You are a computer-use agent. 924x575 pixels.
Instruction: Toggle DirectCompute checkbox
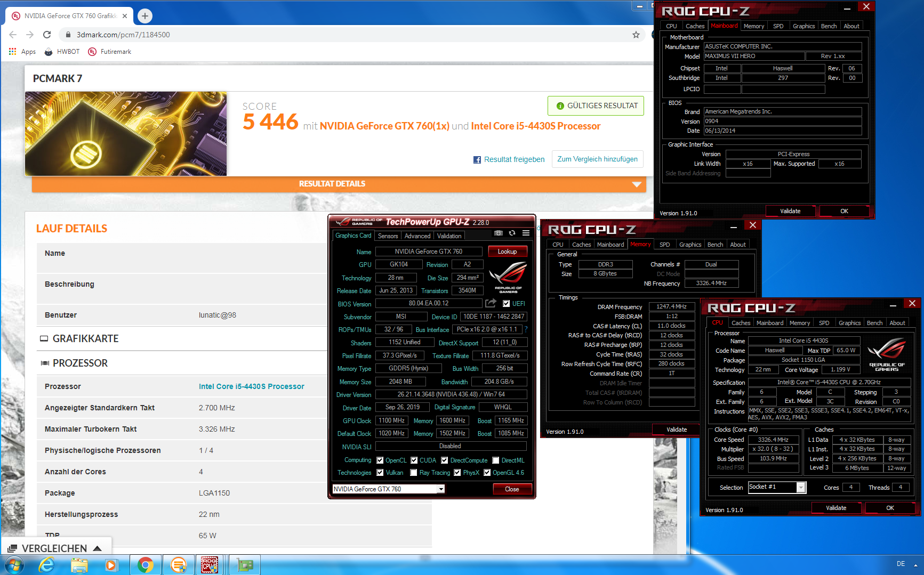[444, 460]
